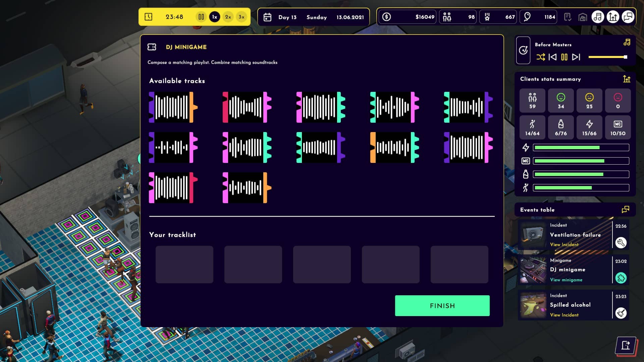The image size is (644, 362).
Task: Click the clock icon in the time bar
Action: point(148,17)
